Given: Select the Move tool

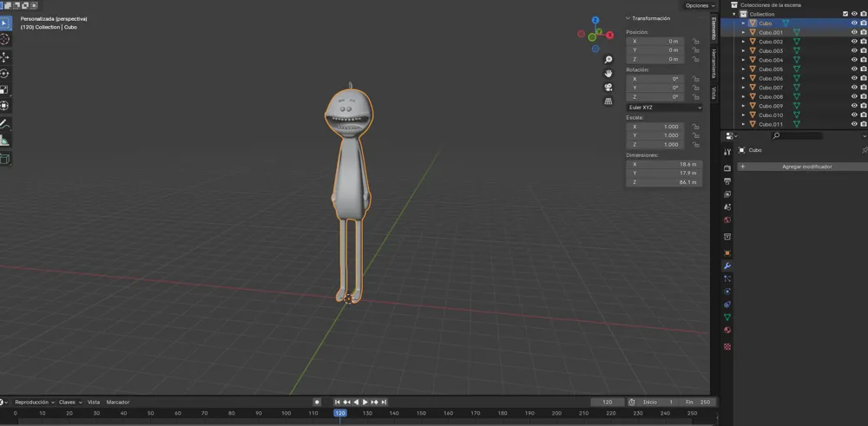Looking at the screenshot, I should pyautogui.click(x=5, y=57).
